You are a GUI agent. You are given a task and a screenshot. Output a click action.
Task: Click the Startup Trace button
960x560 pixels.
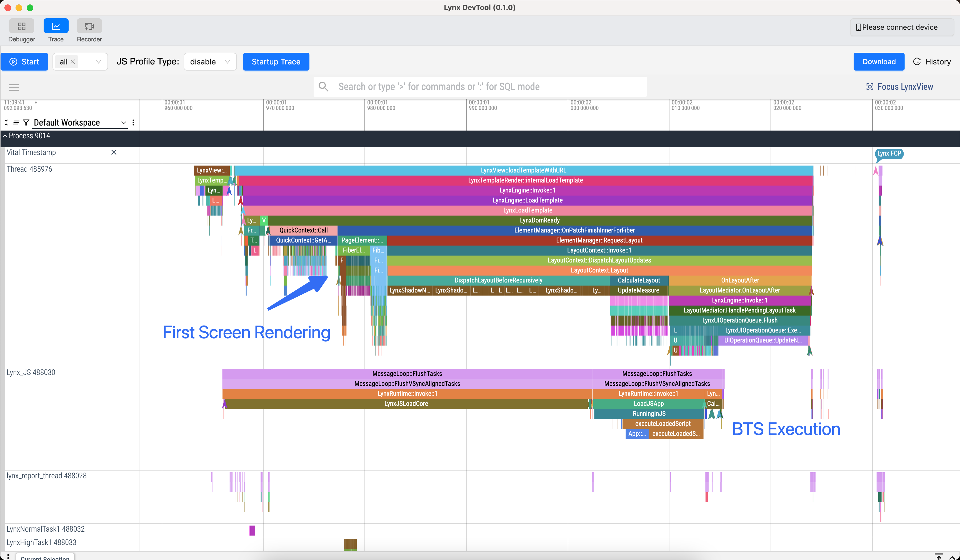coord(276,62)
